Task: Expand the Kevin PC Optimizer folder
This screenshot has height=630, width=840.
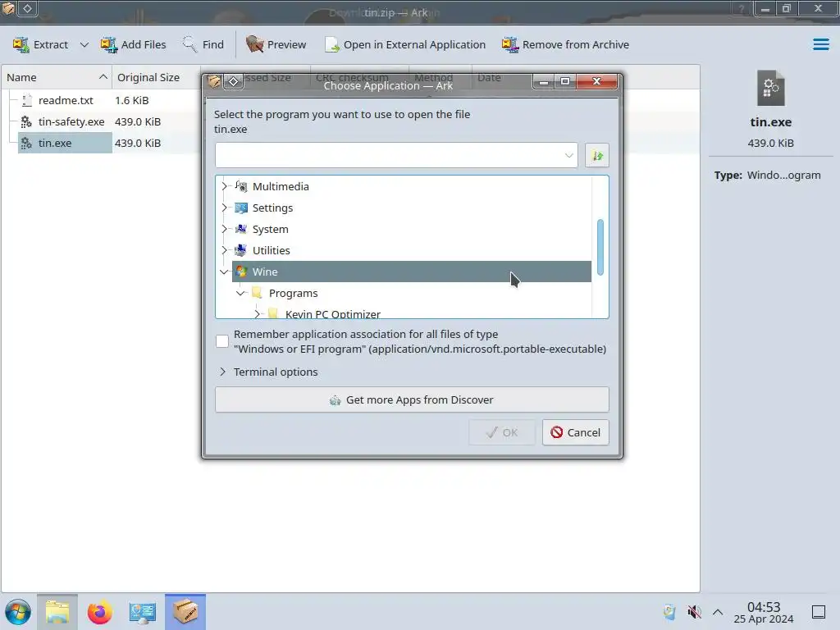Action: (257, 313)
